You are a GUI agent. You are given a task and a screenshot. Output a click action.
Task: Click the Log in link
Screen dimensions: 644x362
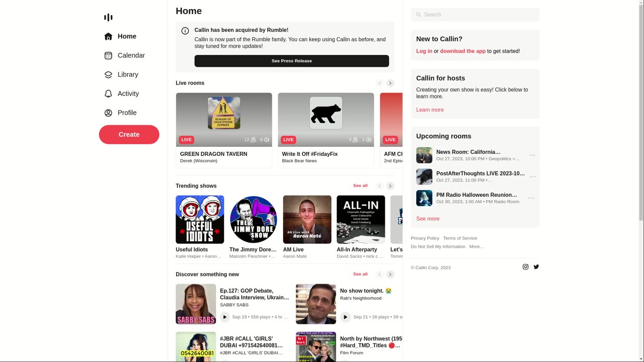(x=424, y=51)
